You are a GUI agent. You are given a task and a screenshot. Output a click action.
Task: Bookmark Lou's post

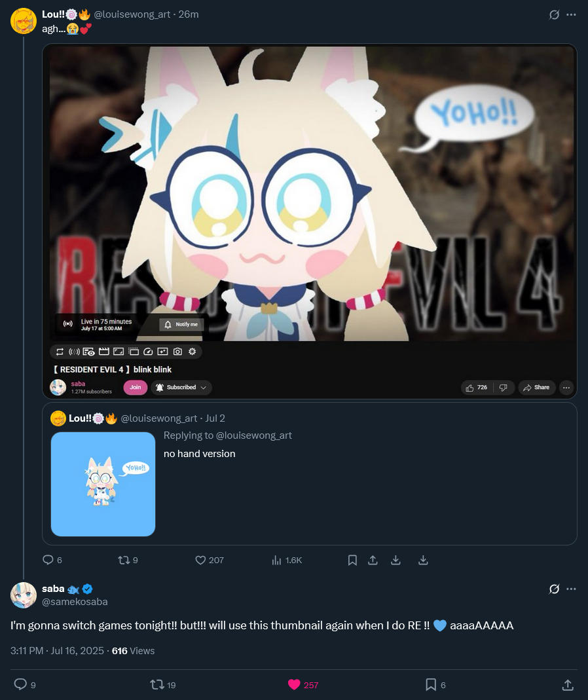(352, 560)
